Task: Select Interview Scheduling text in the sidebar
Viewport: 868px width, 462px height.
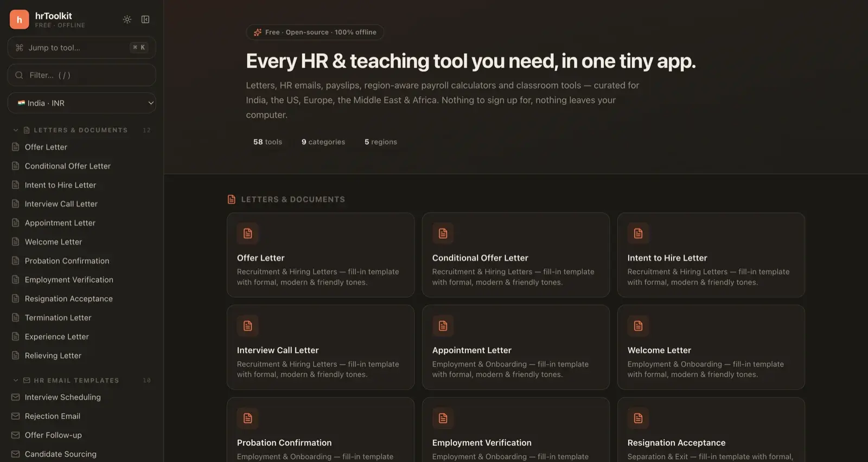Action: pyautogui.click(x=63, y=397)
